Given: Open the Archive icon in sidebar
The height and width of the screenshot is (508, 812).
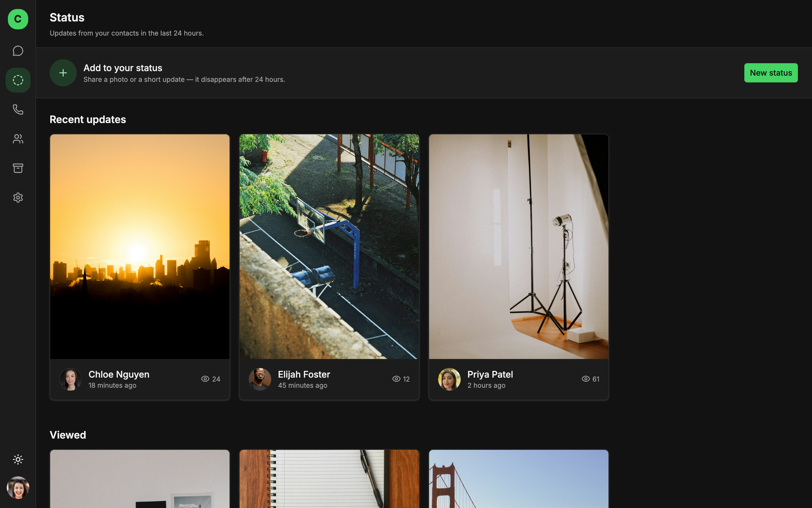Looking at the screenshot, I should [x=18, y=168].
